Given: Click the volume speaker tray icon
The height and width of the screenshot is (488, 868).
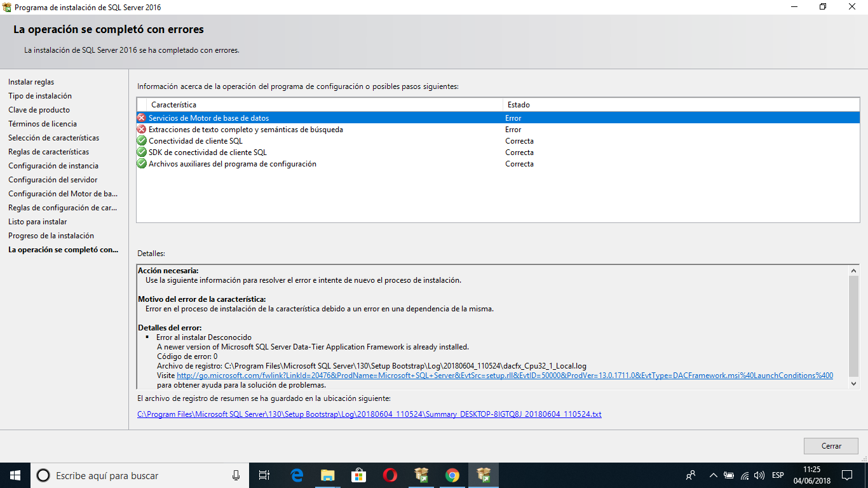Looking at the screenshot, I should (x=759, y=475).
